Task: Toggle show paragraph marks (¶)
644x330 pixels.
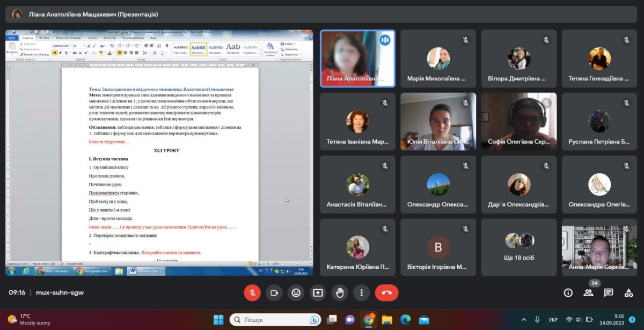Action: [x=167, y=46]
